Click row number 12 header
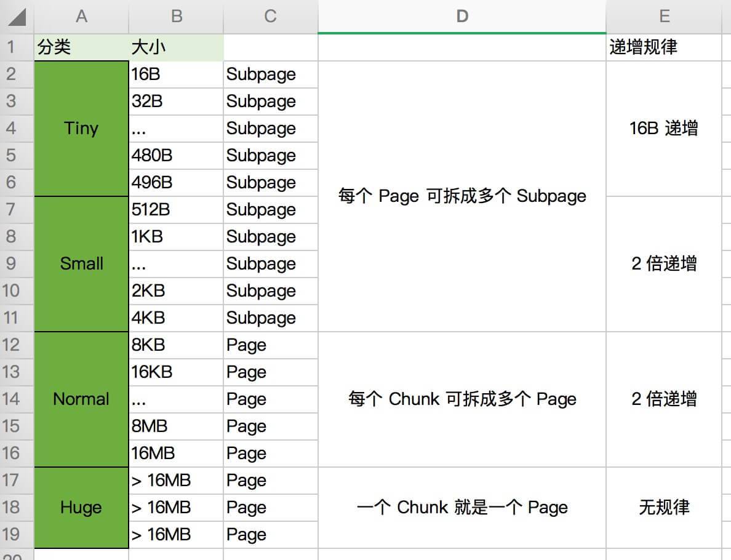The image size is (731, 560). click(x=11, y=345)
